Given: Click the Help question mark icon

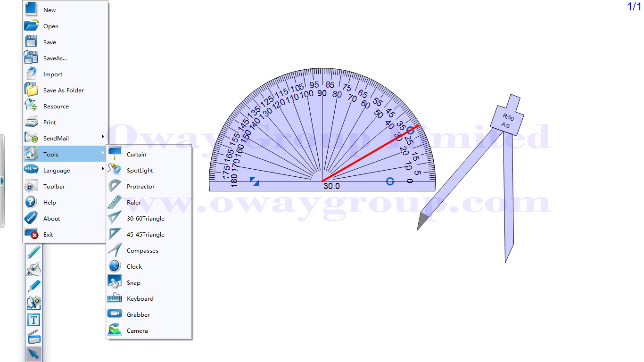Looking at the screenshot, I should [31, 202].
